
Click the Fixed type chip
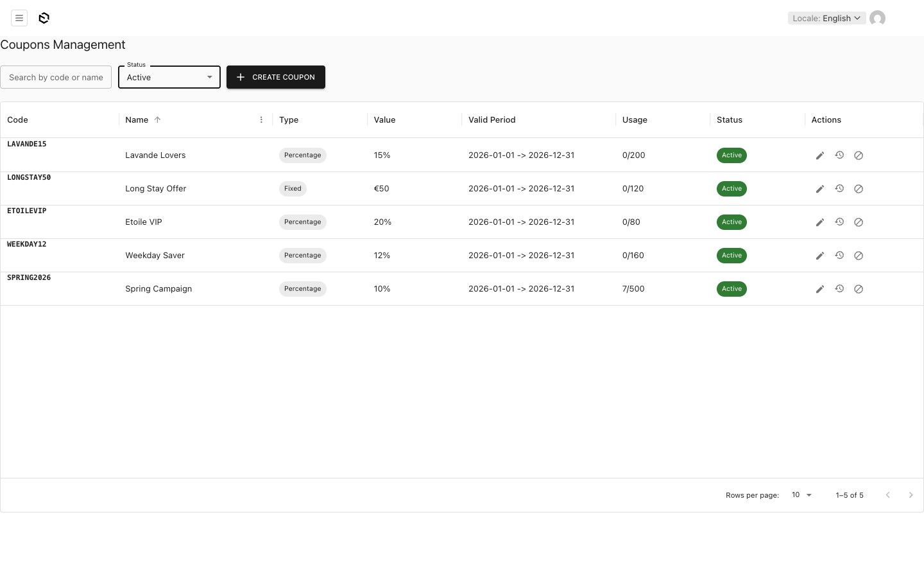coord(293,189)
